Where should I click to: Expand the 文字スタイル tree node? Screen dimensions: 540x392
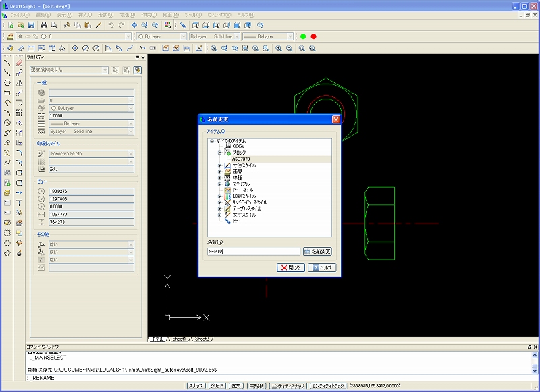(220, 215)
